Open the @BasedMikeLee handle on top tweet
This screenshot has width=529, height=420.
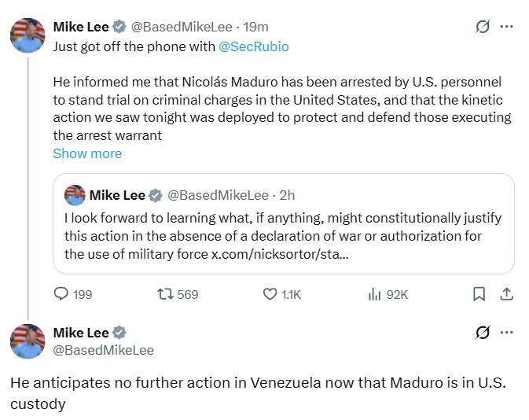[x=181, y=27]
